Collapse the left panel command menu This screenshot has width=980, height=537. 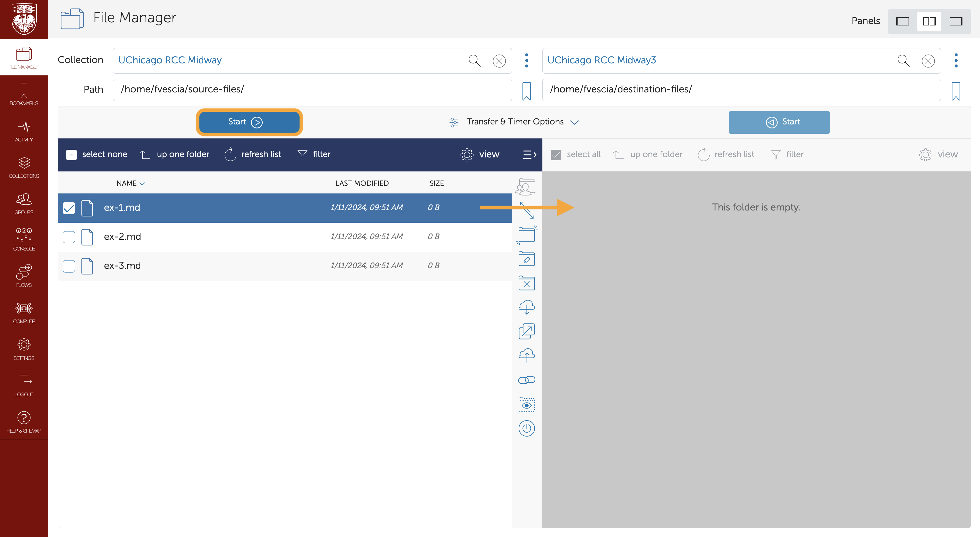pos(529,154)
